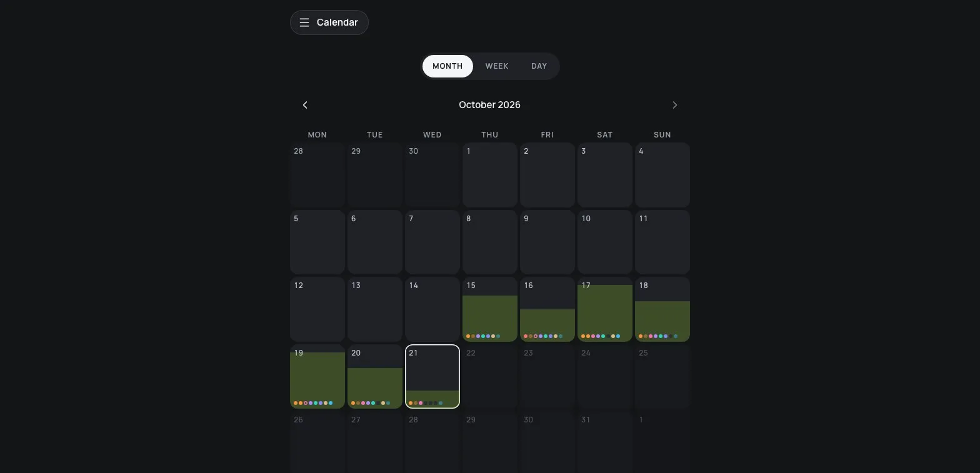
Task: Select the October 12 day cell
Action: coord(317,309)
